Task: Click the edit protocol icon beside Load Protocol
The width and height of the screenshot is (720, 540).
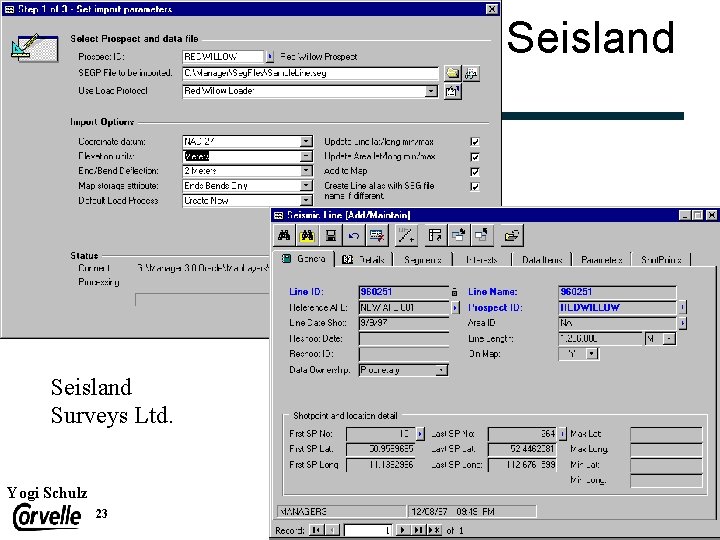Action: [x=452, y=91]
